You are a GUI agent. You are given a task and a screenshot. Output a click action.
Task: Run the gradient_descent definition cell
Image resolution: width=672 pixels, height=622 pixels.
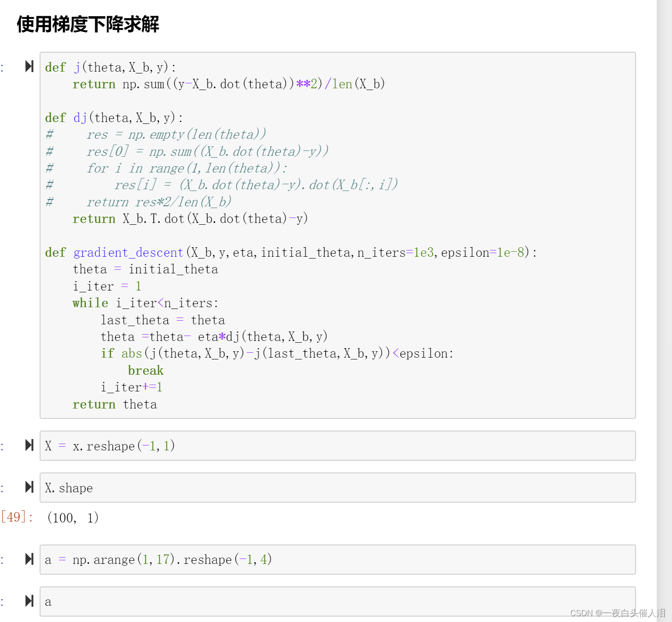click(x=29, y=67)
